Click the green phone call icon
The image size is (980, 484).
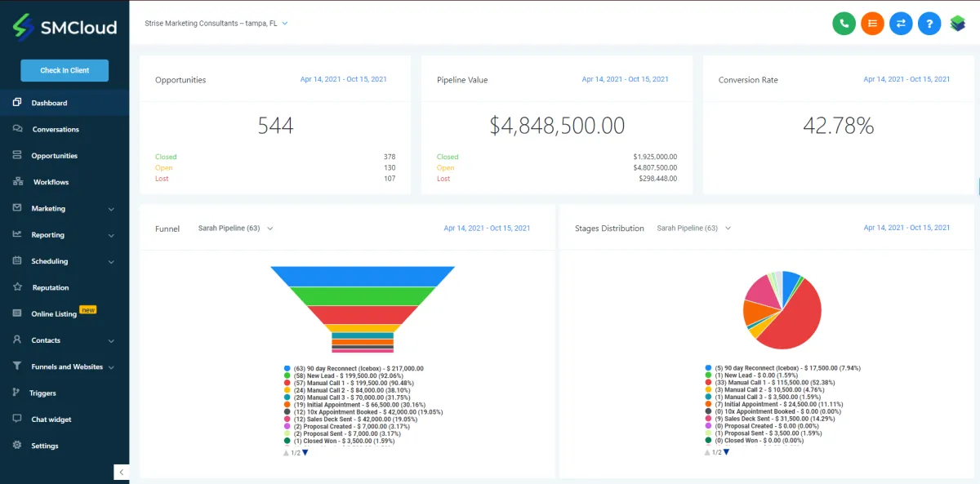[844, 24]
